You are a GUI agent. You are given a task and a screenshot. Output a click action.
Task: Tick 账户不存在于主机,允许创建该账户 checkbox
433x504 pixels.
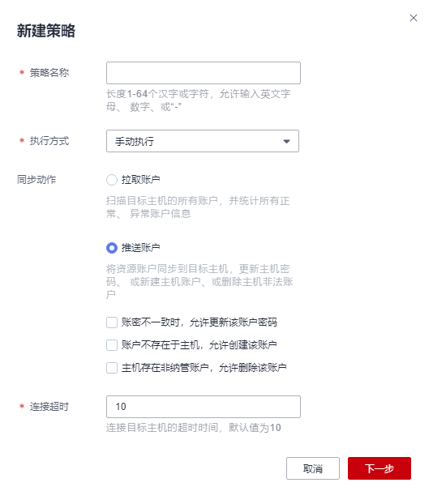point(112,345)
